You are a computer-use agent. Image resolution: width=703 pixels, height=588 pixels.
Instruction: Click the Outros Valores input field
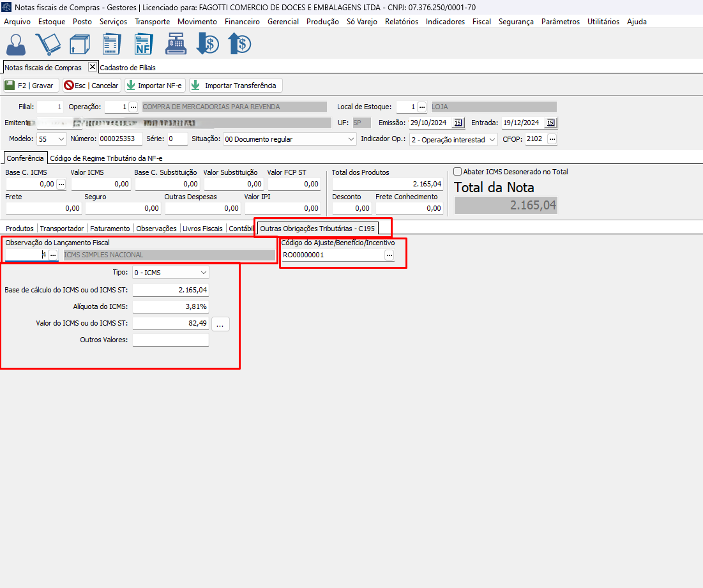170,340
